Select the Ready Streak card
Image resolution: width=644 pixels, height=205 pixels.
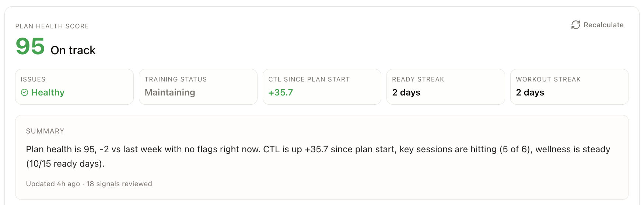(446, 87)
